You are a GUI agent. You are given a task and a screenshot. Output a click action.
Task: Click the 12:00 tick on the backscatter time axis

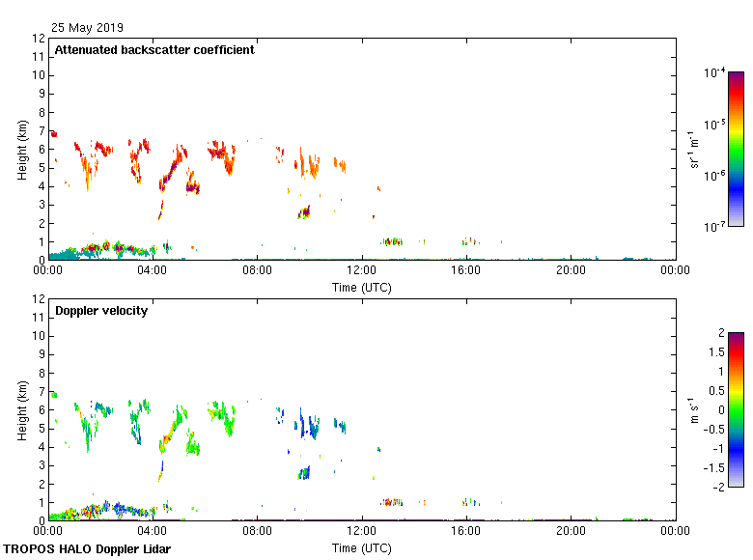(361, 271)
